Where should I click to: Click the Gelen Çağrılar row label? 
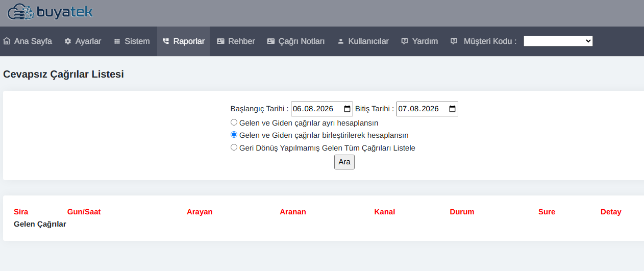tap(40, 224)
